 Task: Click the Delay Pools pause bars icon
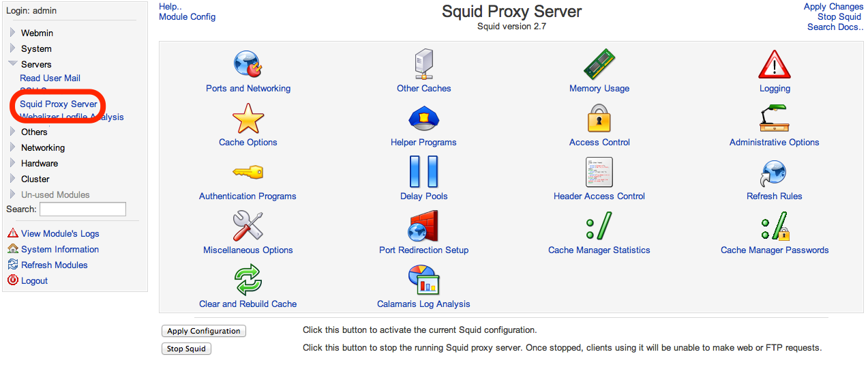click(x=423, y=172)
